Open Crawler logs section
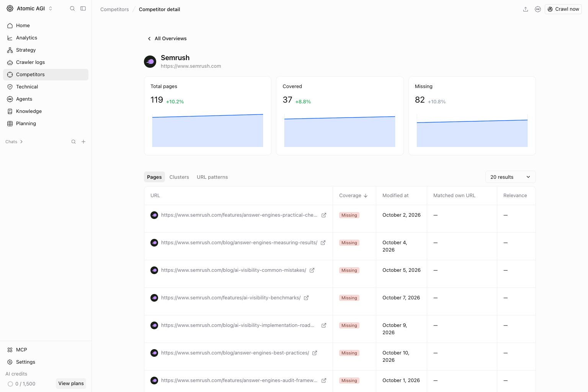588x392 pixels. pyautogui.click(x=46, y=62)
